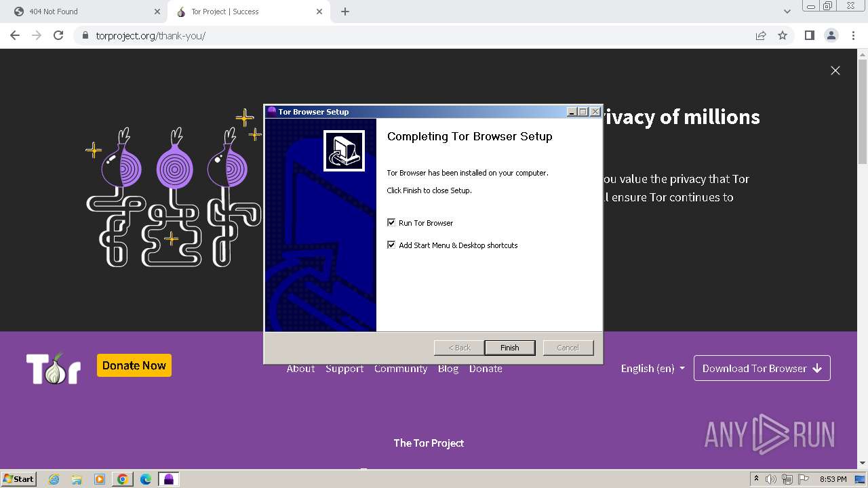868x488 pixels.
Task: Go back in Chrome history
Action: (x=15, y=35)
